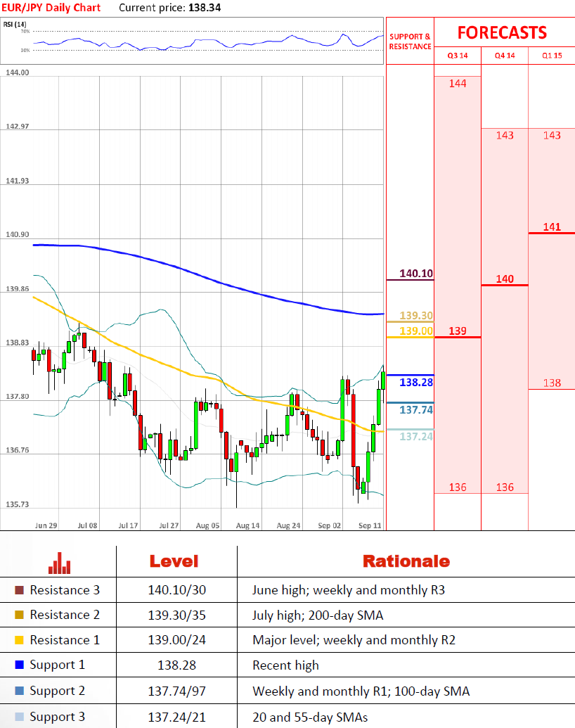Click rationale 'June high; weekly and monthly R3'
This screenshot has height=728, width=575.
349,590
